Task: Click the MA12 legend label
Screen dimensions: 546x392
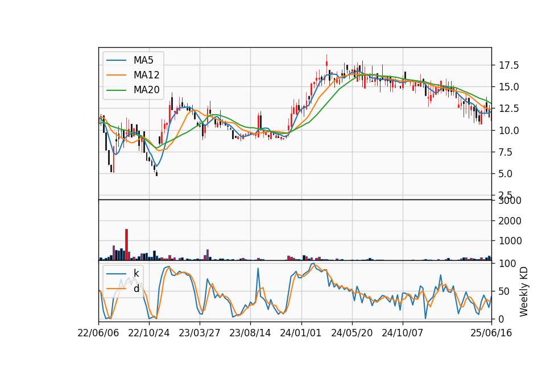Action: pos(146,75)
